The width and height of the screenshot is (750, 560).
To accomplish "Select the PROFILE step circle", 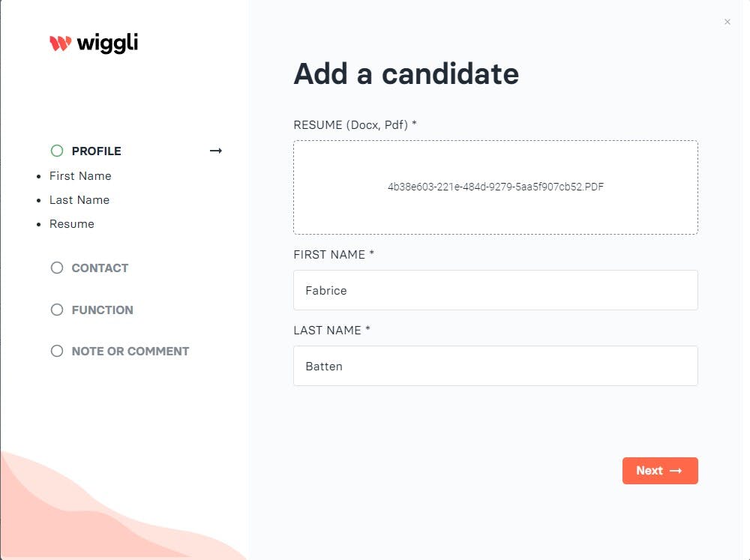I will (x=57, y=151).
